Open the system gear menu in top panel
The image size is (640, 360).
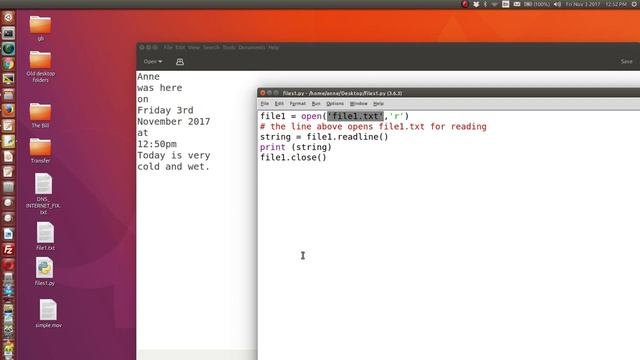click(635, 4)
